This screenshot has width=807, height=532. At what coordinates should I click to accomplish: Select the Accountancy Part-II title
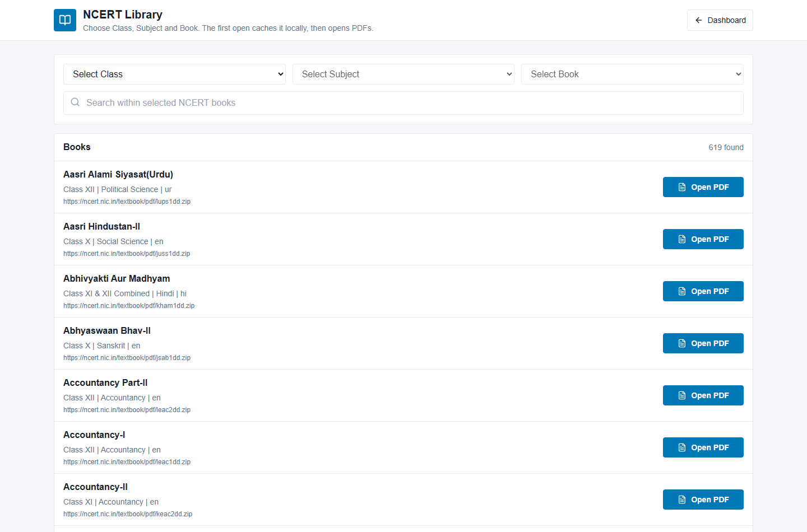tap(105, 382)
